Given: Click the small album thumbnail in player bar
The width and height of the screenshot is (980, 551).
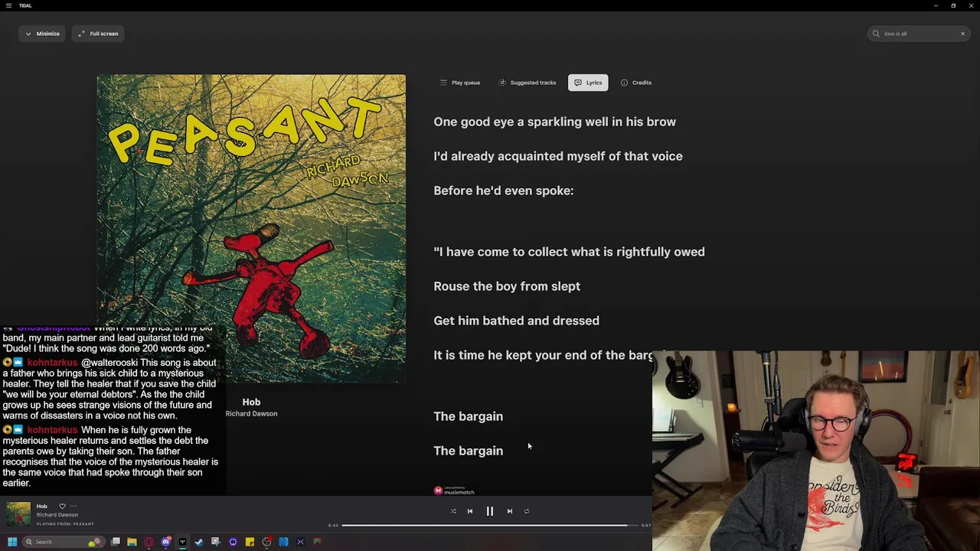Looking at the screenshot, I should (18, 514).
